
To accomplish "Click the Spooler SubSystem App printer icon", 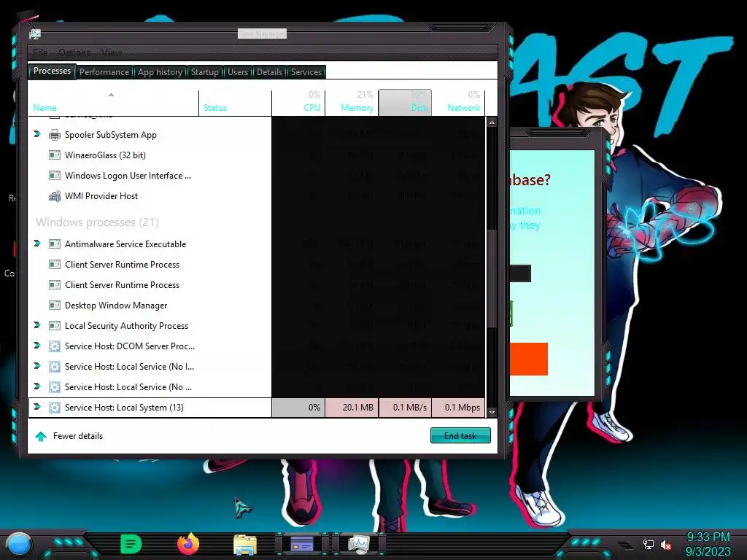I will [55, 135].
